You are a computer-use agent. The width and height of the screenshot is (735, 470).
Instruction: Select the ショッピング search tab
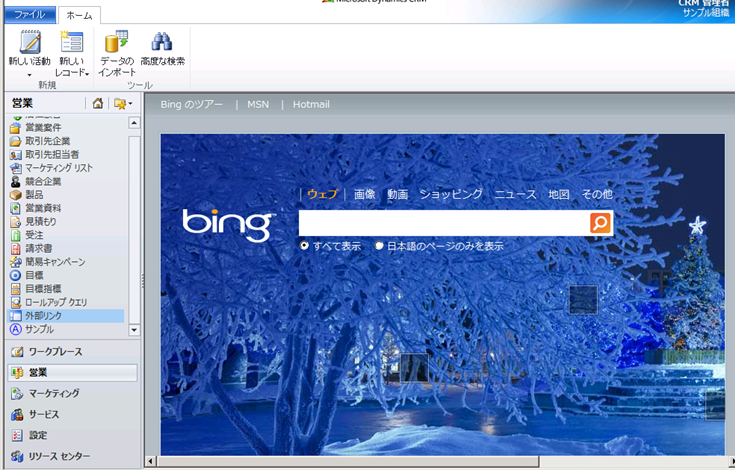click(451, 194)
